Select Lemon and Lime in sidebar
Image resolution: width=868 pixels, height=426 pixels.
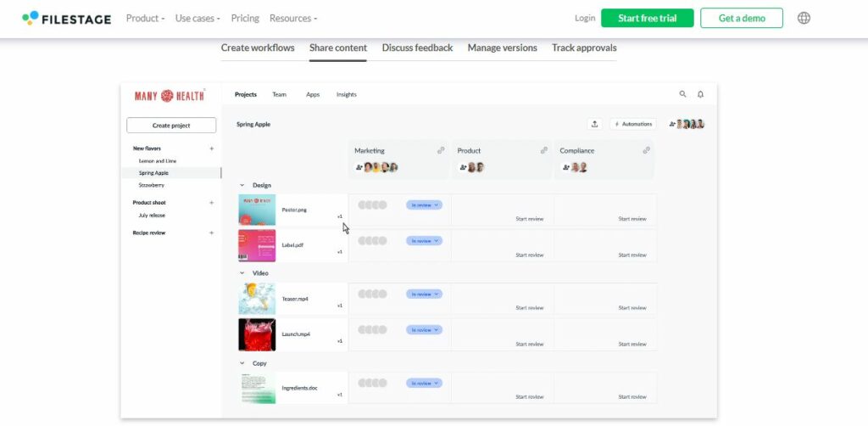158,160
